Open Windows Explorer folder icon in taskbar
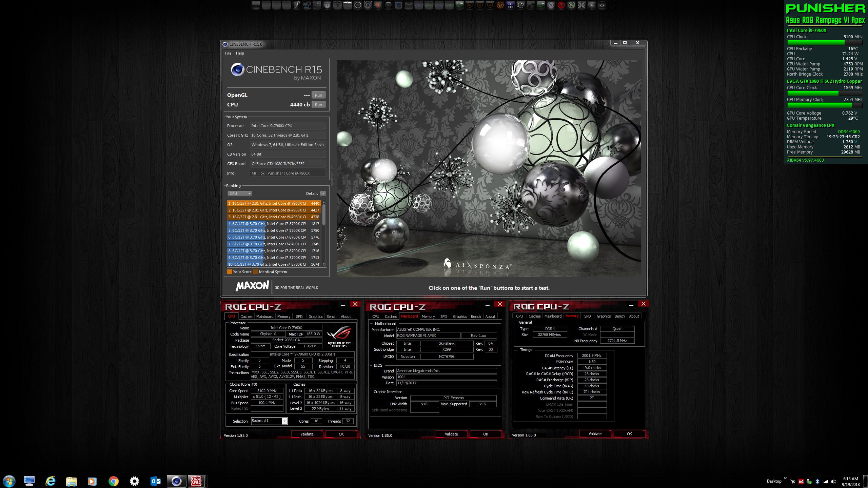Screen dimensions: 868x488 (71, 481)
